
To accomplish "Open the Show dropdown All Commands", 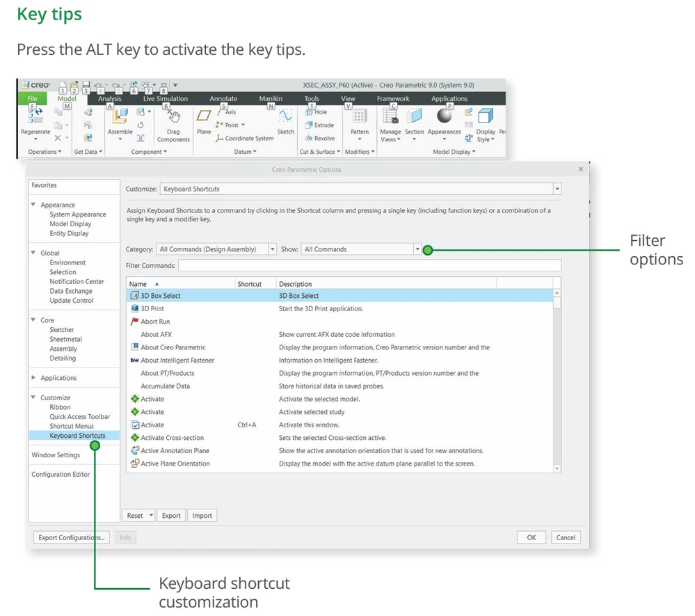I will point(361,249).
